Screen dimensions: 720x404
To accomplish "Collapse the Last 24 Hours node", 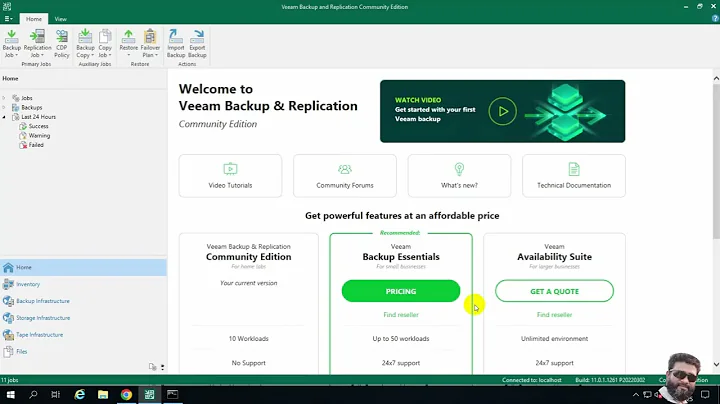I will click(x=4, y=117).
